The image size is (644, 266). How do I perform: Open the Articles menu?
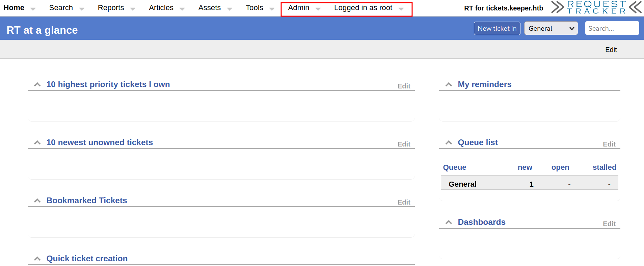(161, 8)
